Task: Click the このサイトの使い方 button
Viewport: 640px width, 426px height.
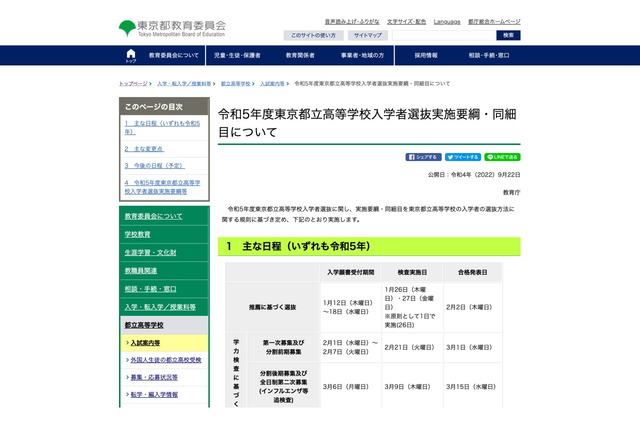Action: pyautogui.click(x=313, y=36)
